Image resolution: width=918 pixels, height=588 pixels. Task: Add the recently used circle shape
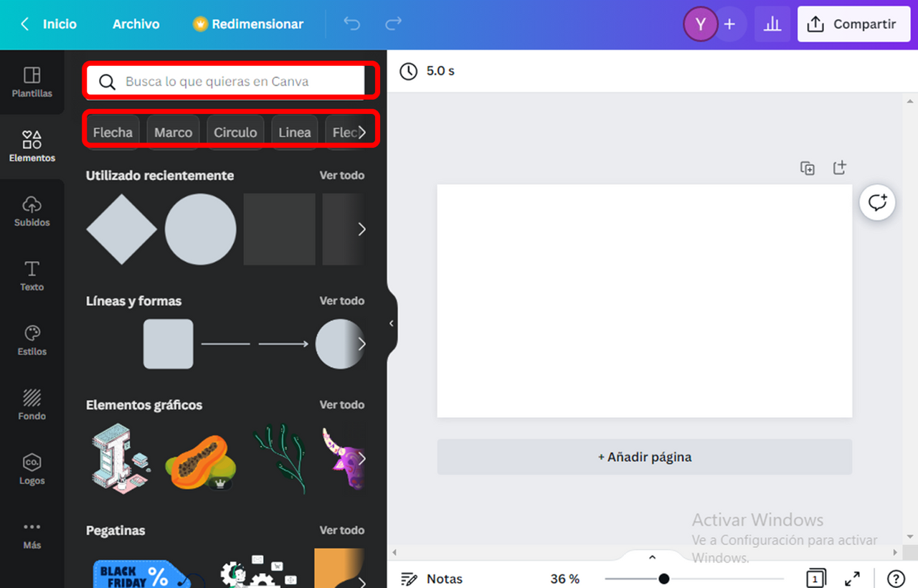201,229
